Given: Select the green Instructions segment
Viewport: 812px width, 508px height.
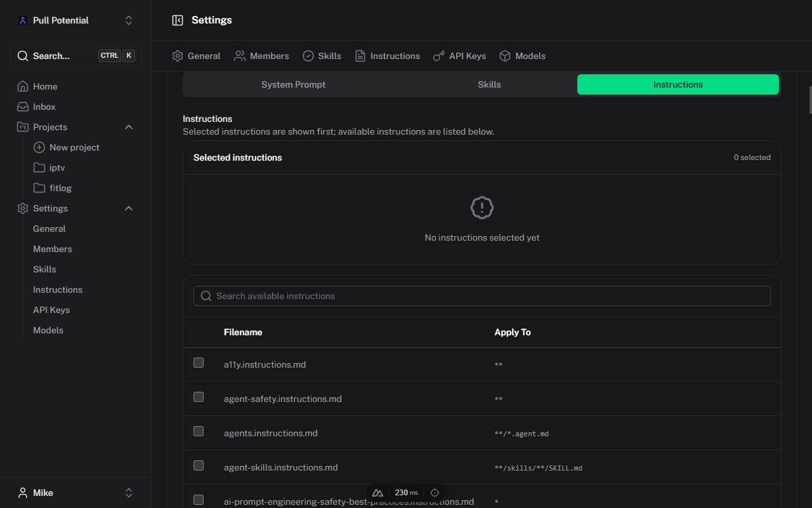Looking at the screenshot, I should coord(678,84).
